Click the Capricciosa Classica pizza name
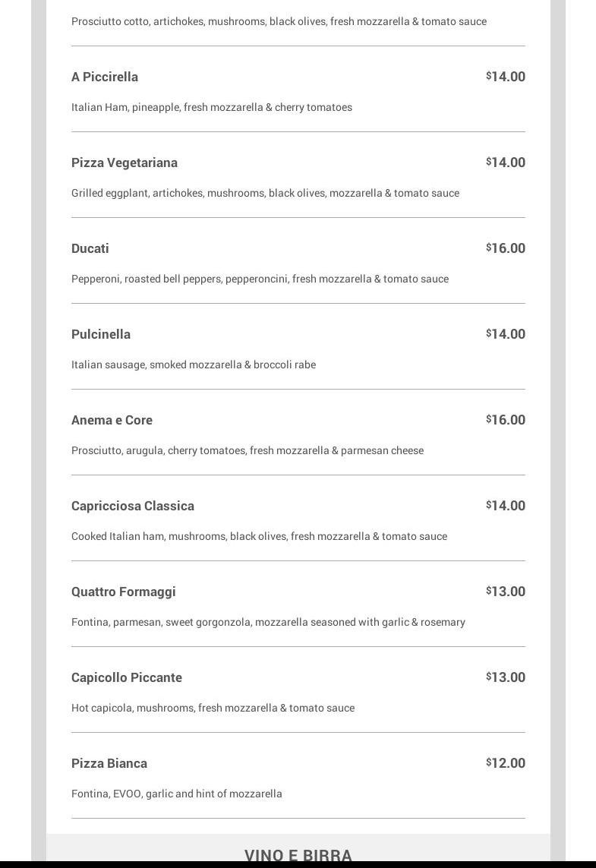 133,506
